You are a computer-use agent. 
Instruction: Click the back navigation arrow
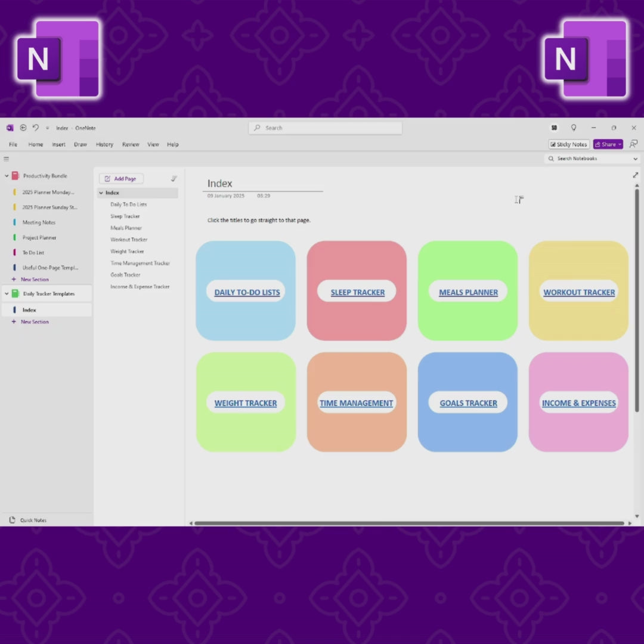tap(23, 128)
